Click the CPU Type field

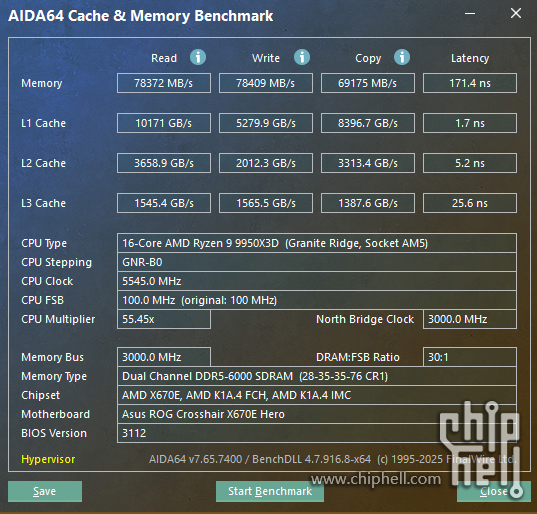click(x=317, y=243)
